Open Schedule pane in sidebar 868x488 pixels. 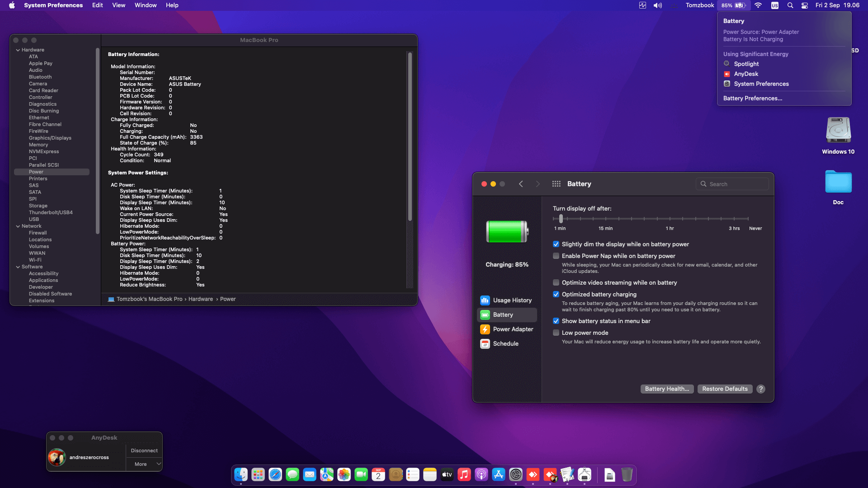point(505,344)
